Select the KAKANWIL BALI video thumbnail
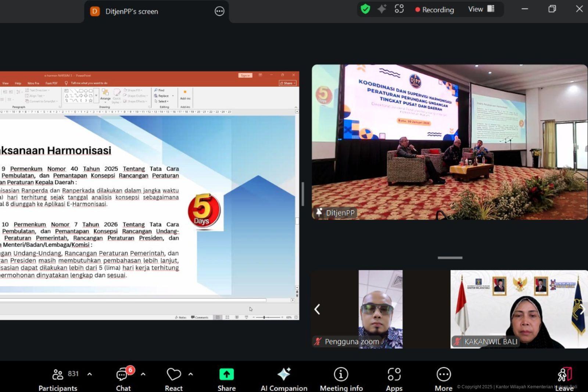Screen dimensions: 588x392 519,309
